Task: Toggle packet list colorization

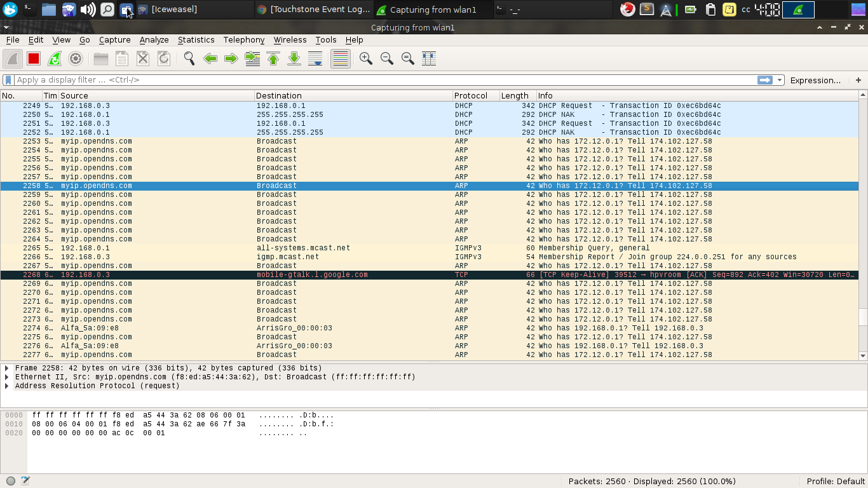Action: tap(341, 58)
